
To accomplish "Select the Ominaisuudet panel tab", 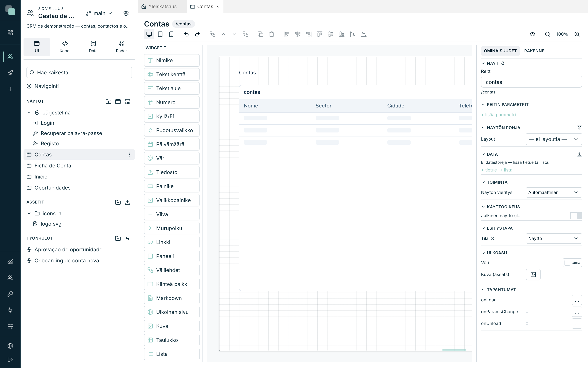I will pyautogui.click(x=500, y=51).
